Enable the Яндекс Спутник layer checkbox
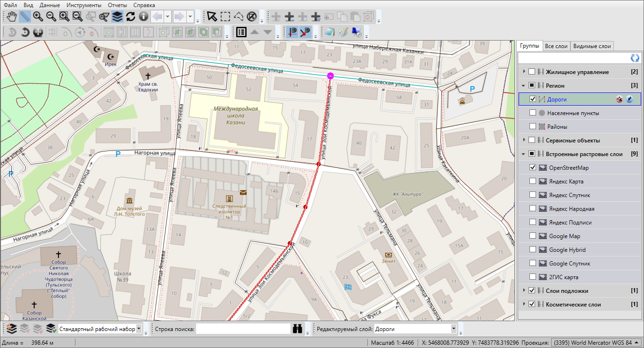Image resolution: width=644 pixels, height=348 pixels. [533, 195]
